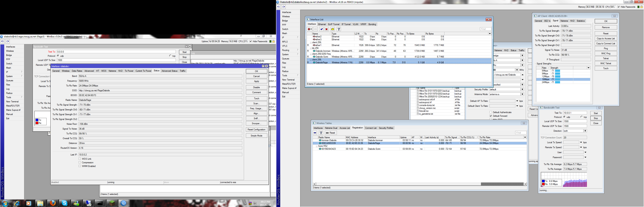
Task: Click Freq. Usage... button in Interface window
Action: pyautogui.click(x=256, y=108)
